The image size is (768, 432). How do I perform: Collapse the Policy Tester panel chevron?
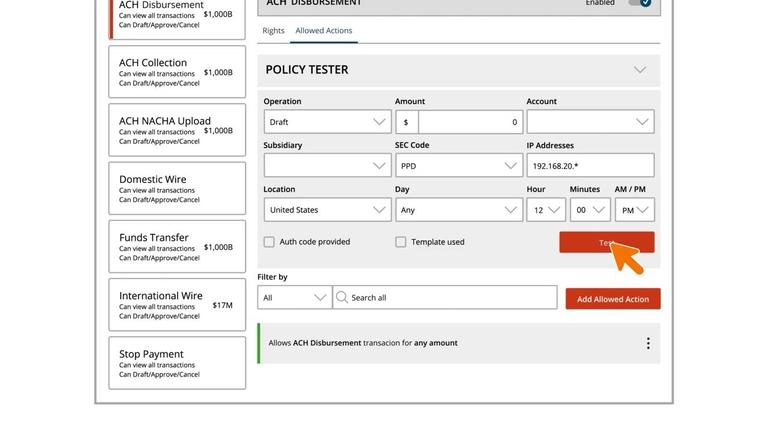pos(640,70)
